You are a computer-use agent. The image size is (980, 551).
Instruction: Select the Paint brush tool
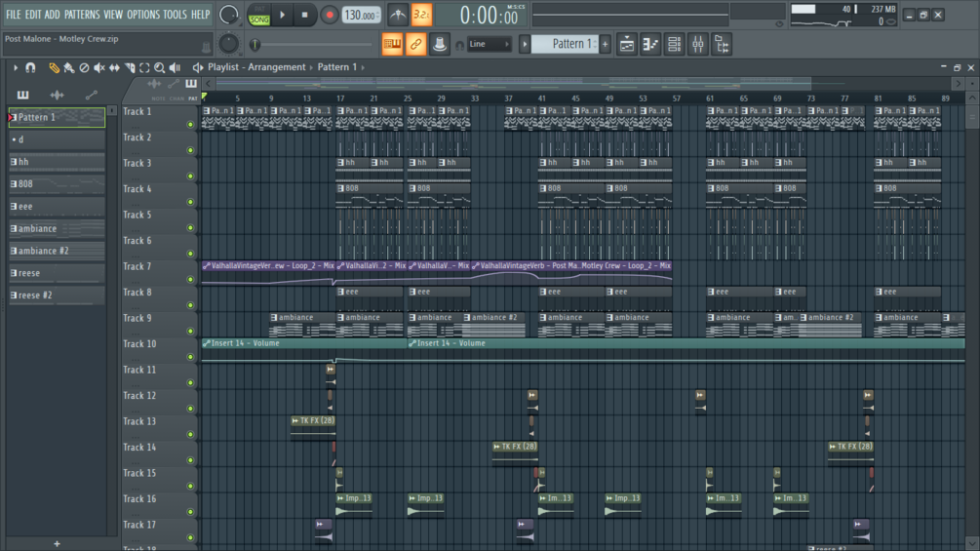69,67
